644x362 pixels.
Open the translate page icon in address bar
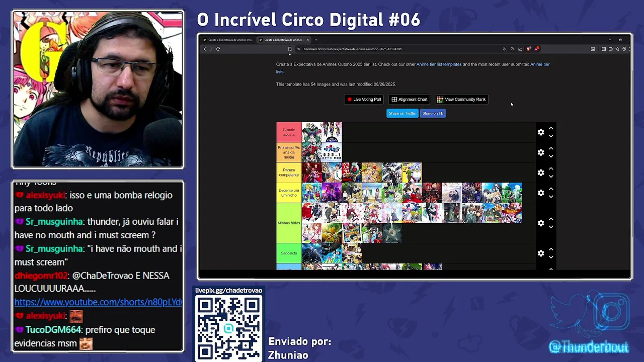click(x=505, y=49)
